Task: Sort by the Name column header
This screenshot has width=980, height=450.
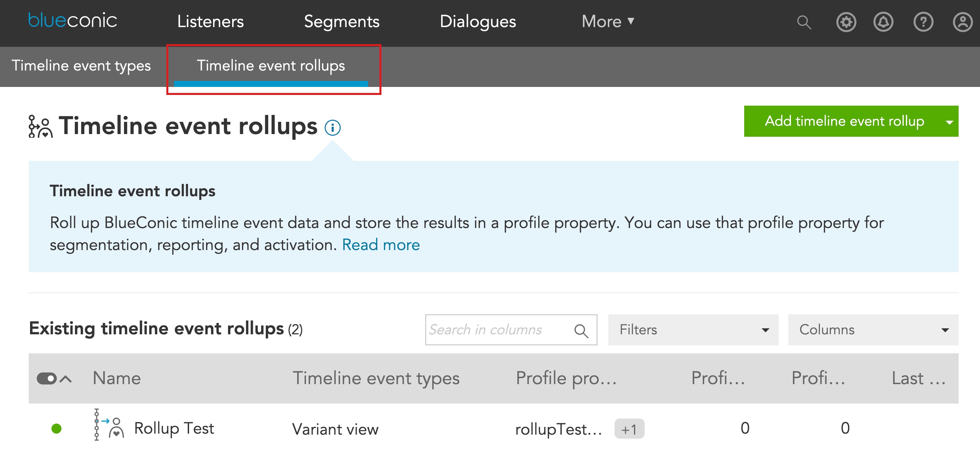Action: (x=117, y=378)
